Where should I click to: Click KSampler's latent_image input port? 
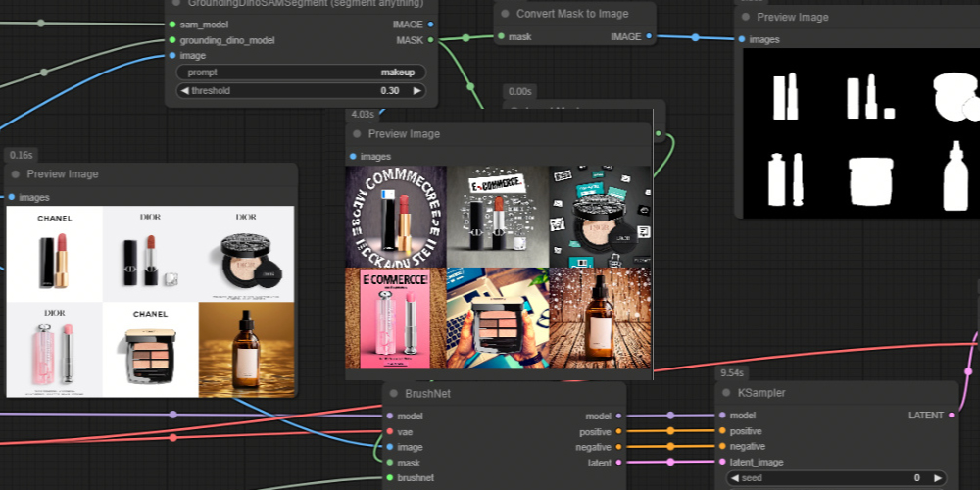click(722, 462)
